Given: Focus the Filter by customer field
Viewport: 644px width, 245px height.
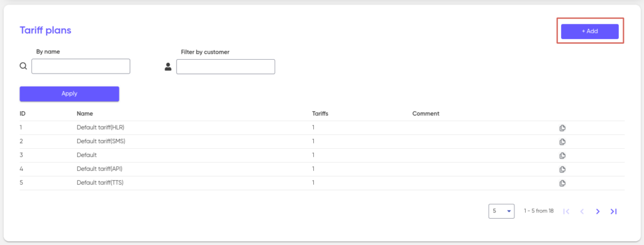Looking at the screenshot, I should coord(226,67).
